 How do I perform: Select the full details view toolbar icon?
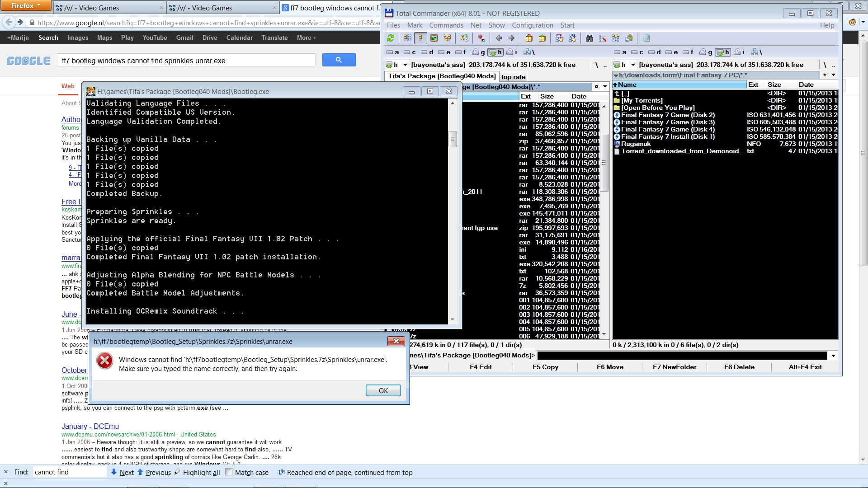tap(420, 38)
